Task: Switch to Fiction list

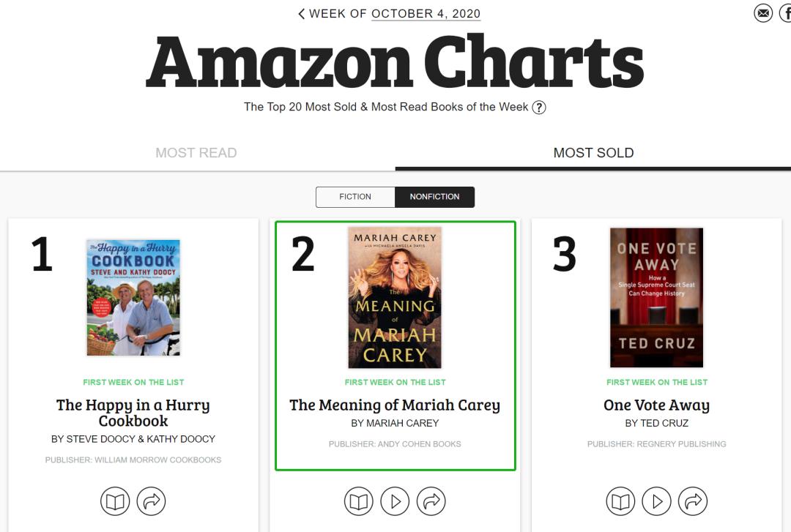Action: pos(355,197)
